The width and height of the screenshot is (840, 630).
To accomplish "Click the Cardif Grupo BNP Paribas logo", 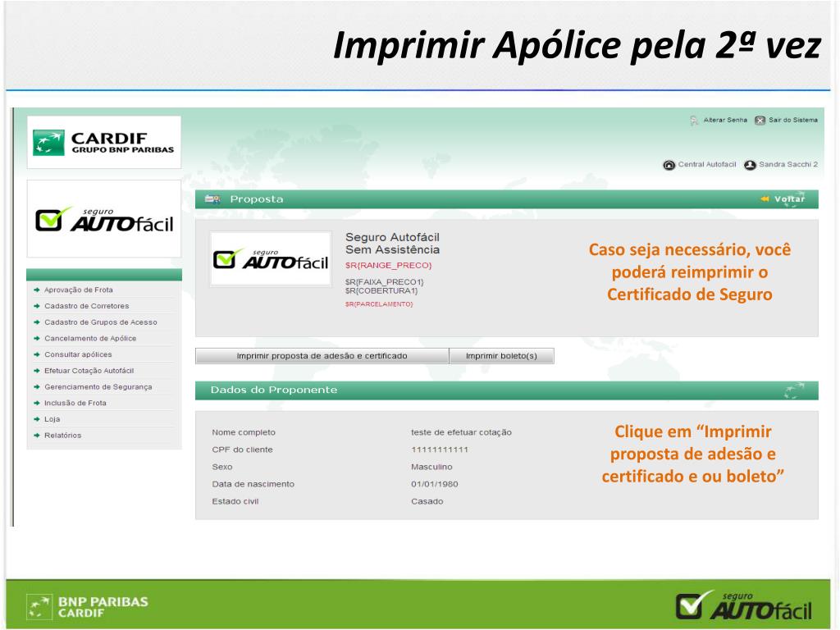I will (x=104, y=143).
